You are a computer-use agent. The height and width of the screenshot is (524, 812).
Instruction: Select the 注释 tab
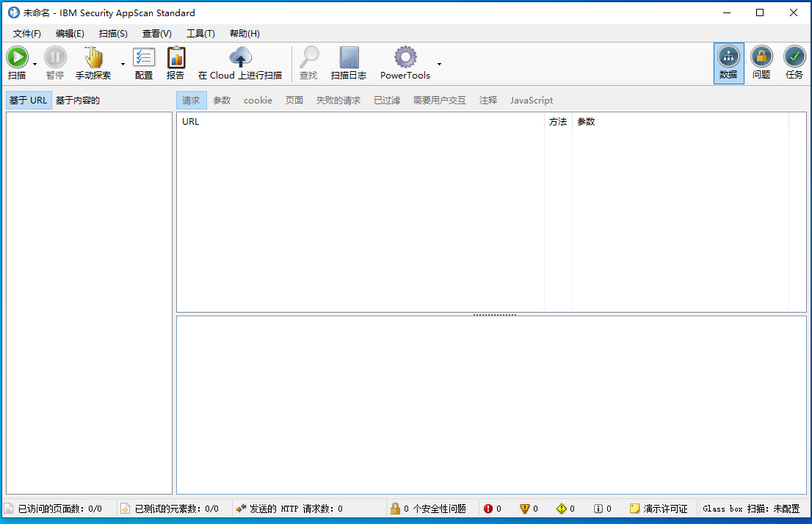tap(487, 101)
